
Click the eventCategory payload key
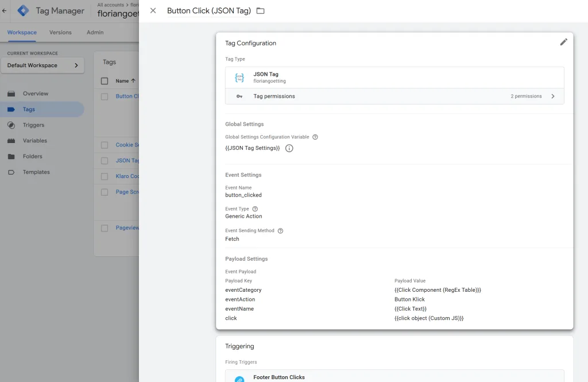pos(243,290)
